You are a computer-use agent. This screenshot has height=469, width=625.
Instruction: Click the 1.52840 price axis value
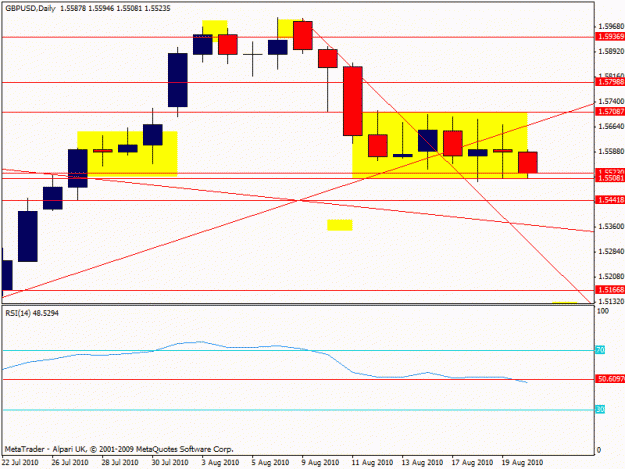click(x=611, y=251)
